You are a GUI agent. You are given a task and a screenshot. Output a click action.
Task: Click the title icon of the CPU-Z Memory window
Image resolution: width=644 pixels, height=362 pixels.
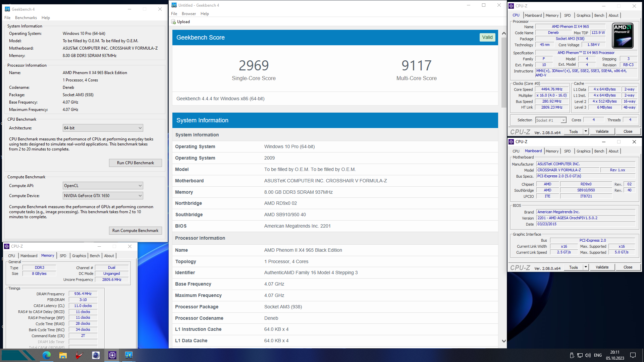pyautogui.click(x=7, y=246)
